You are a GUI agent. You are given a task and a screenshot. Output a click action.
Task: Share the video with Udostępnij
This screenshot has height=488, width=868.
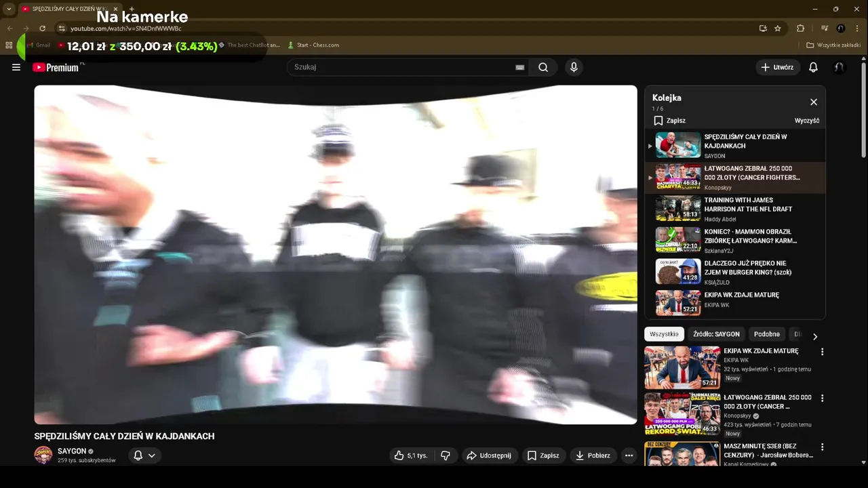490,455
